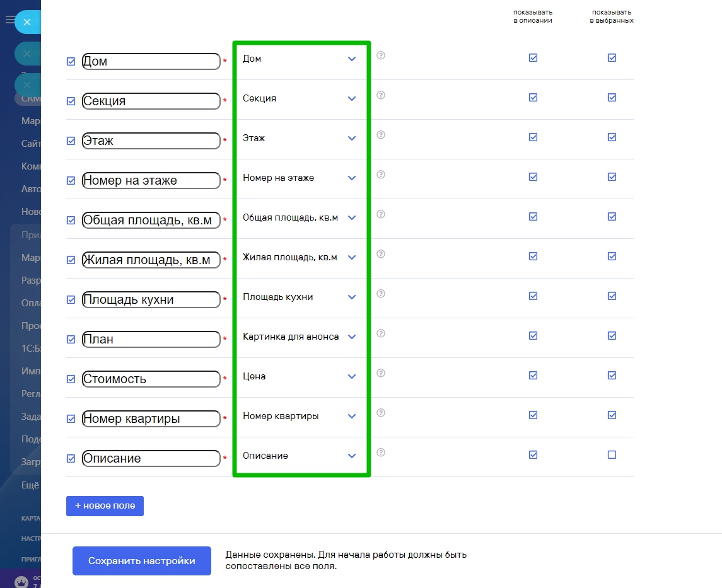This screenshot has width=722, height=588.
Task: Click the Стоимость field name input
Action: click(151, 379)
